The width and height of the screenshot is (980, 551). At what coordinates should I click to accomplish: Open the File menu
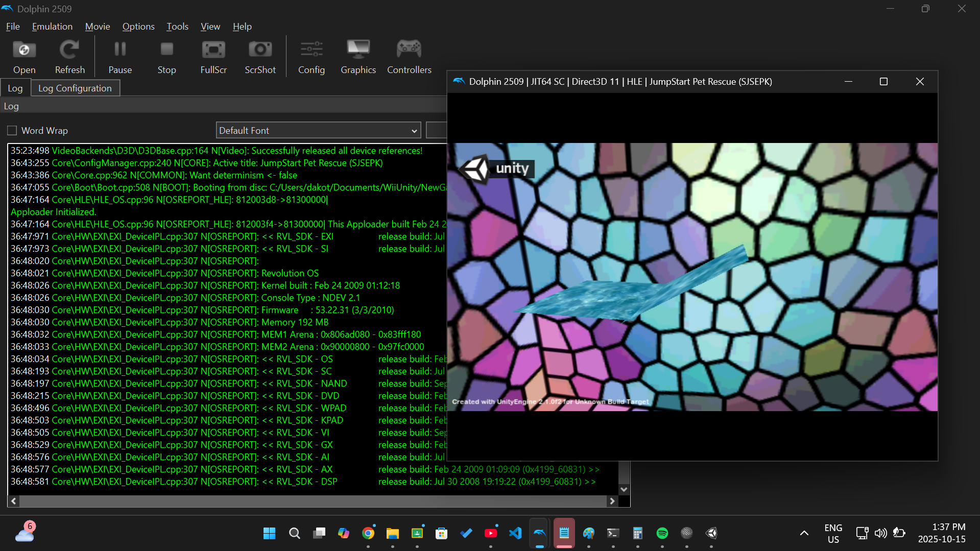click(x=13, y=27)
